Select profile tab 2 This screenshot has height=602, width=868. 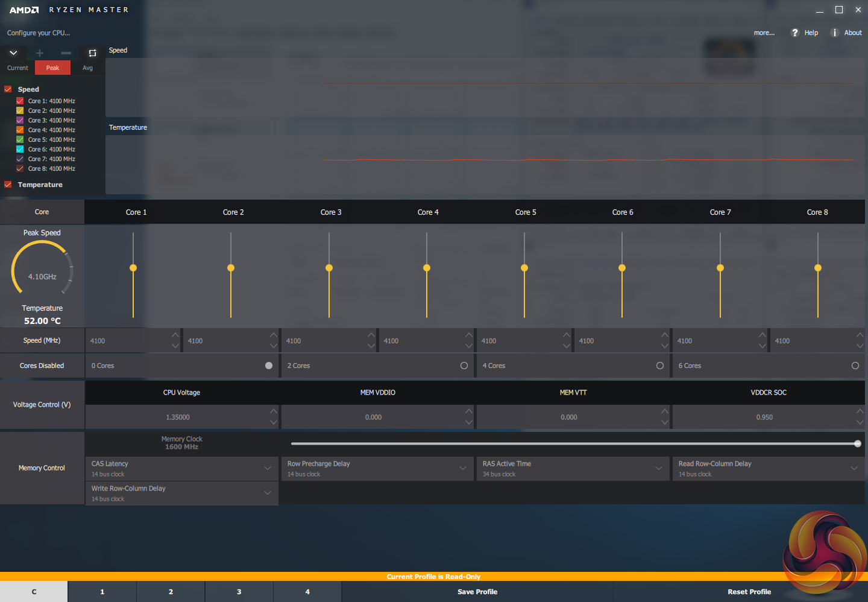171,592
